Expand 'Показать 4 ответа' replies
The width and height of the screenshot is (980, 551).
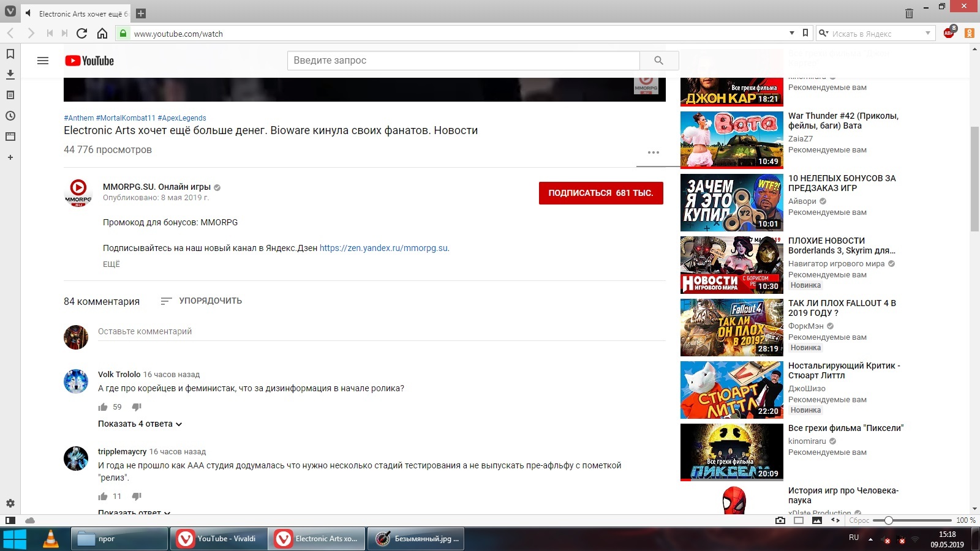click(x=140, y=424)
